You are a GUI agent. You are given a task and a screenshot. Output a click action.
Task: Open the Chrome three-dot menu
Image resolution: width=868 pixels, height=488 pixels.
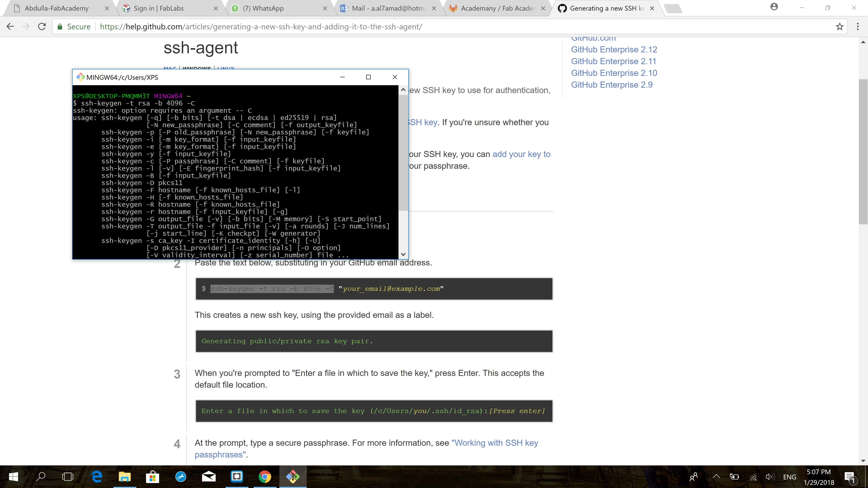pos(858,27)
